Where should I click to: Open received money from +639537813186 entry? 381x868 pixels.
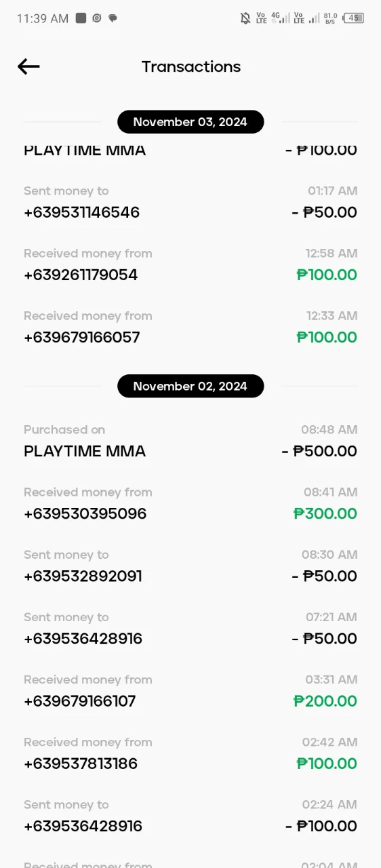(190, 753)
